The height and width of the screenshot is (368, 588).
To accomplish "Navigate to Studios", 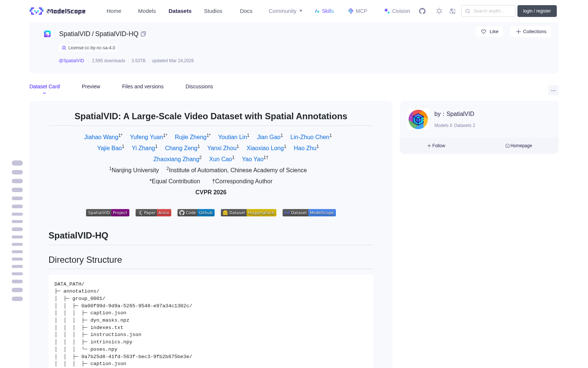I will 213,11.
